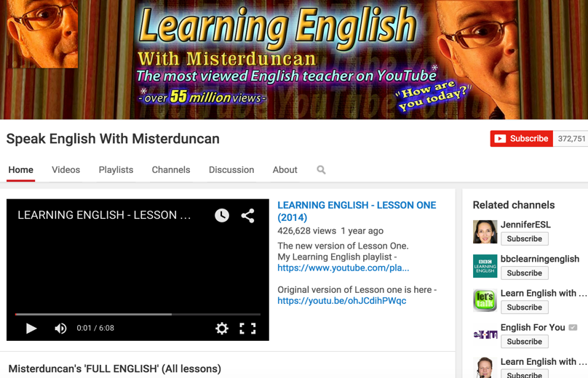Image resolution: width=588 pixels, height=378 pixels.
Task: Open Misterduncan's 'FULL ENGLISH' (All lessons) section
Action: point(115,369)
